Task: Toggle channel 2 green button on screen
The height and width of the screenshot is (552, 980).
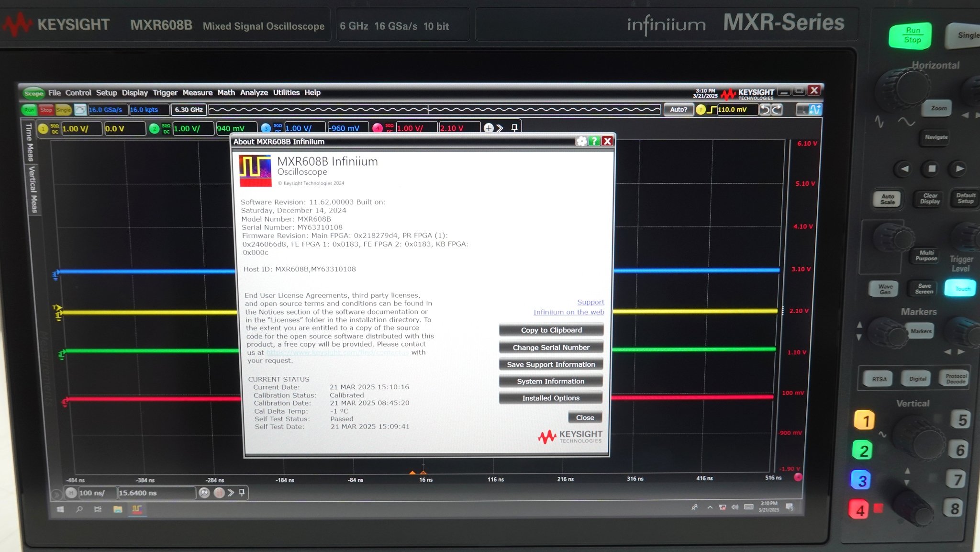Action: pos(154,129)
